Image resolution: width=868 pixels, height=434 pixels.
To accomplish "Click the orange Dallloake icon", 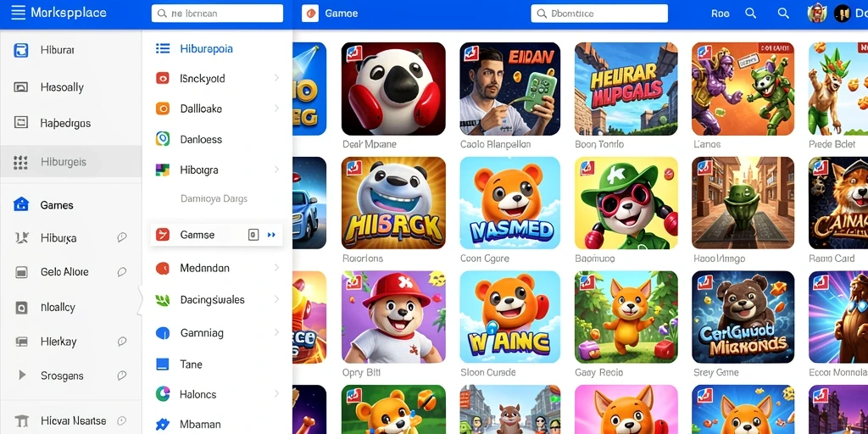I will click(162, 108).
